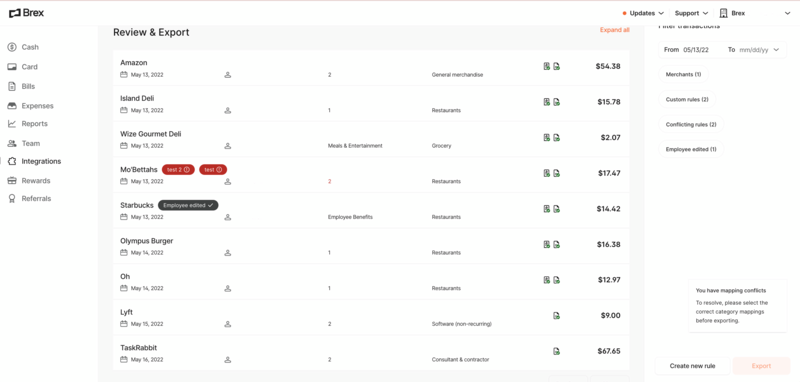Click the $54.38 amount on Amazon row
Image resolution: width=800 pixels, height=382 pixels.
[x=608, y=66]
